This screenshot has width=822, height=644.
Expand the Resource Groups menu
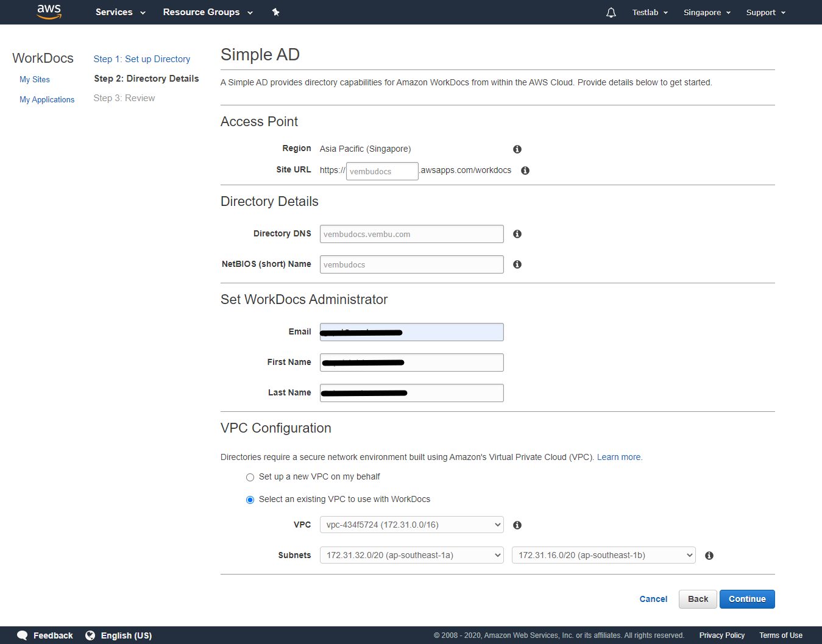click(x=208, y=12)
